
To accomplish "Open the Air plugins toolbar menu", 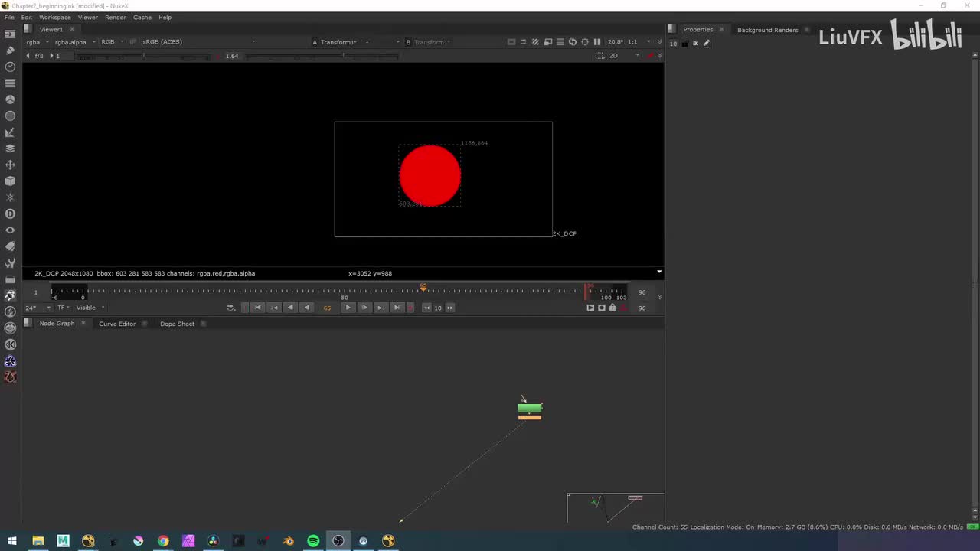I will click(x=10, y=311).
